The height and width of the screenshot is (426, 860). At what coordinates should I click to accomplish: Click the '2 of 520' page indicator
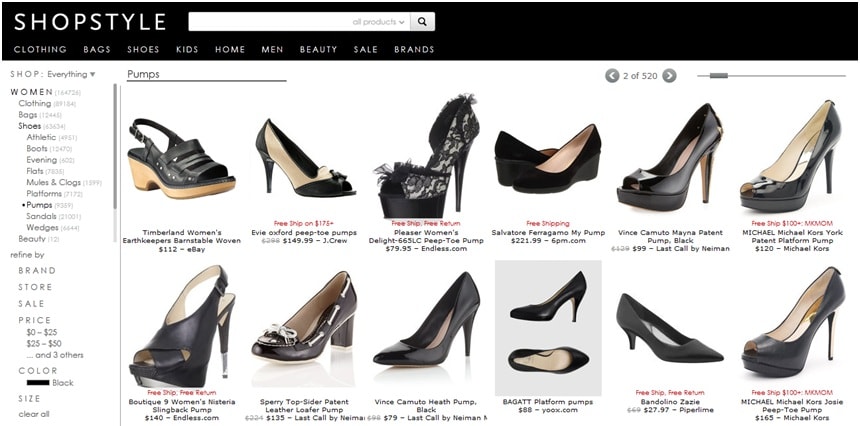click(640, 76)
